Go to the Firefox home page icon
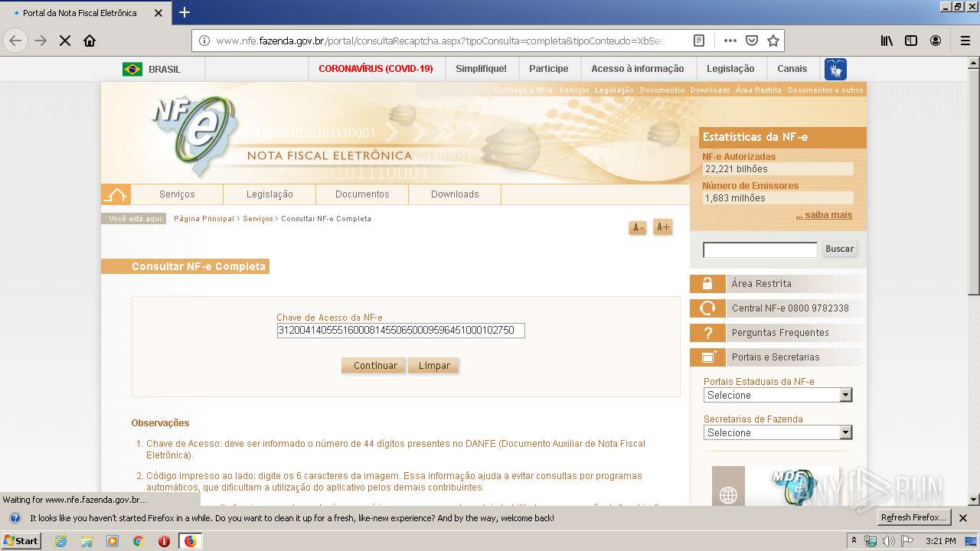 tap(90, 41)
